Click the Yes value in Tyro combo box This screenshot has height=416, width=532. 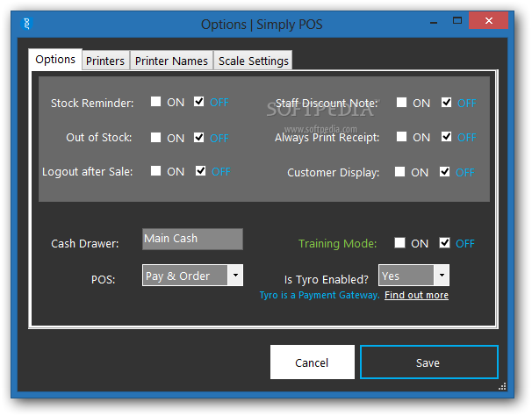406,276
